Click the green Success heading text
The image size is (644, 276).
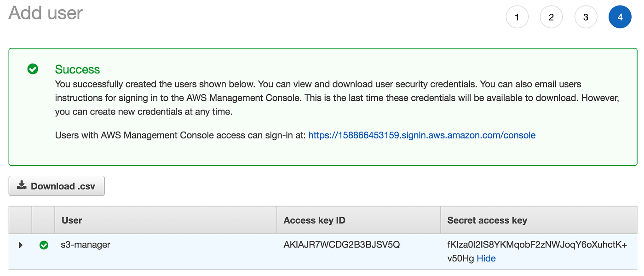(x=77, y=69)
